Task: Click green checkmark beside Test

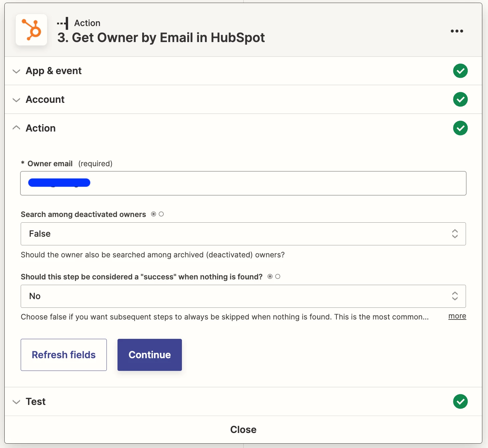Action: click(x=460, y=402)
